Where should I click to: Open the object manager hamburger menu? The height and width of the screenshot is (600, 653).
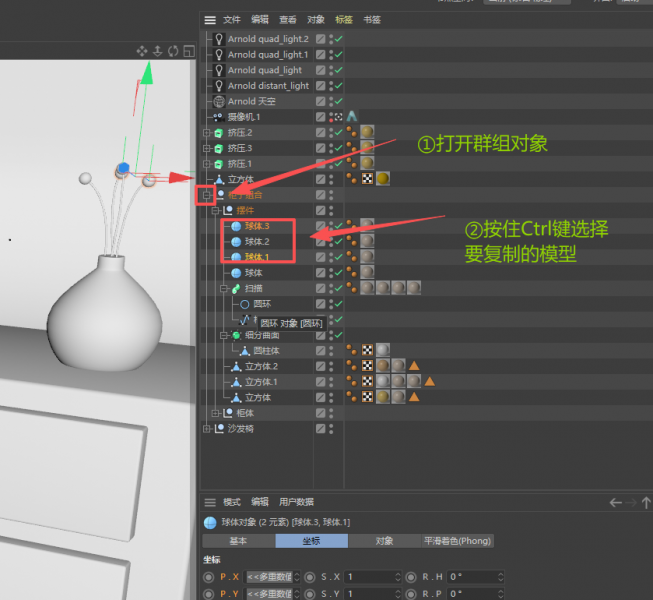(210, 20)
